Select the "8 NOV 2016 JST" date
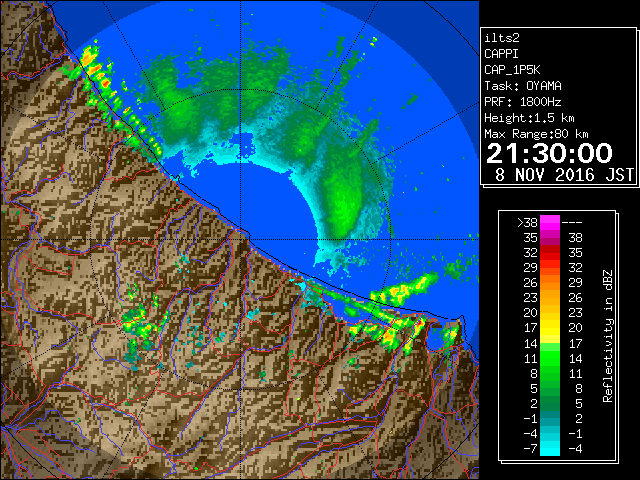Viewport: 640px width, 480px height. point(564,175)
